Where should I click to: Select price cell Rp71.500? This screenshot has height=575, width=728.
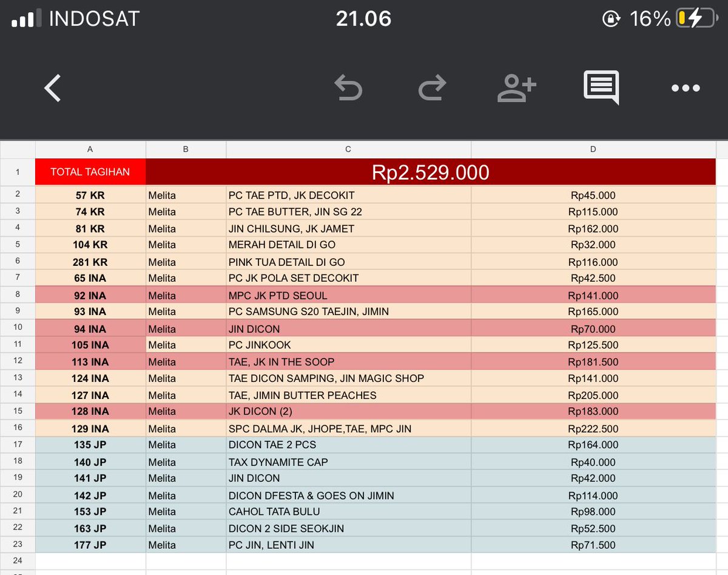[593, 545]
